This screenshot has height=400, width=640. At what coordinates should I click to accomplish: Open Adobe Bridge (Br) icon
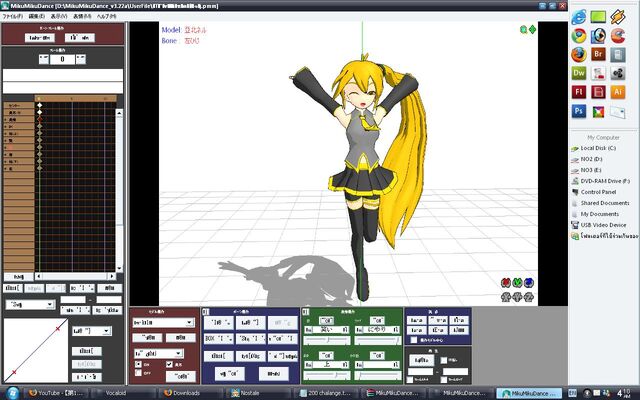pyautogui.click(x=598, y=54)
